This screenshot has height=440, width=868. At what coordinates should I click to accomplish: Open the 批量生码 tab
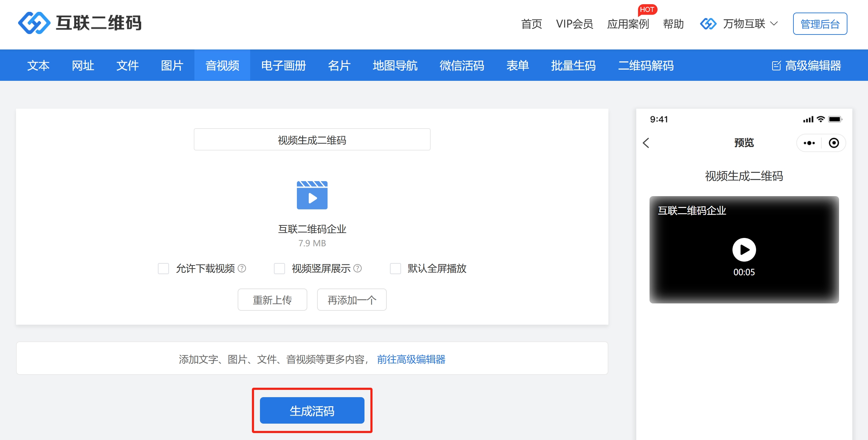574,65
